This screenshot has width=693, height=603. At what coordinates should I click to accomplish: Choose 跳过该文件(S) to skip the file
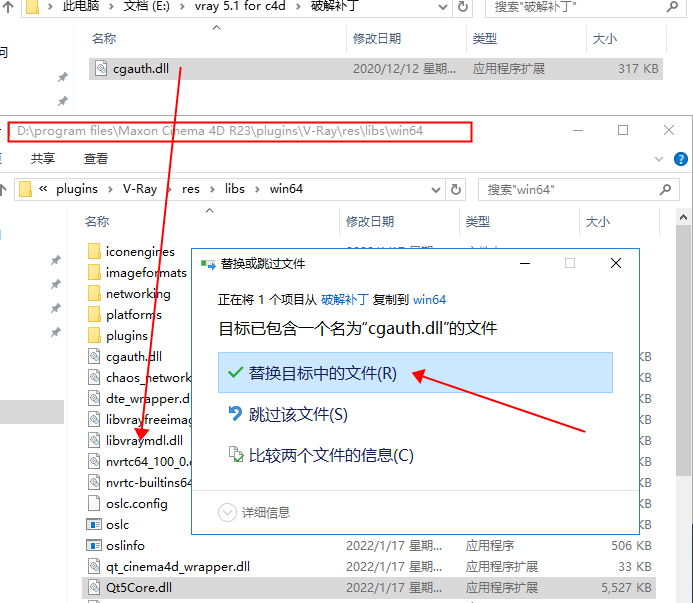297,414
